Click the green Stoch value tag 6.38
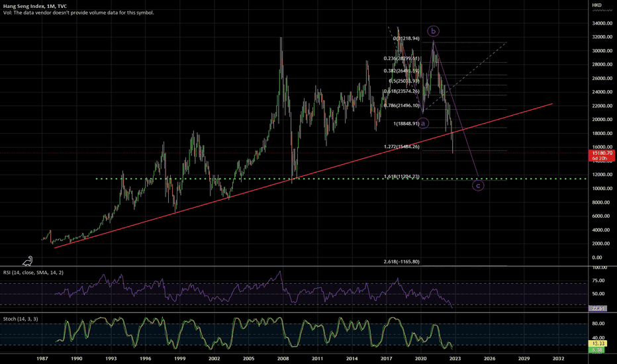 click(596, 350)
